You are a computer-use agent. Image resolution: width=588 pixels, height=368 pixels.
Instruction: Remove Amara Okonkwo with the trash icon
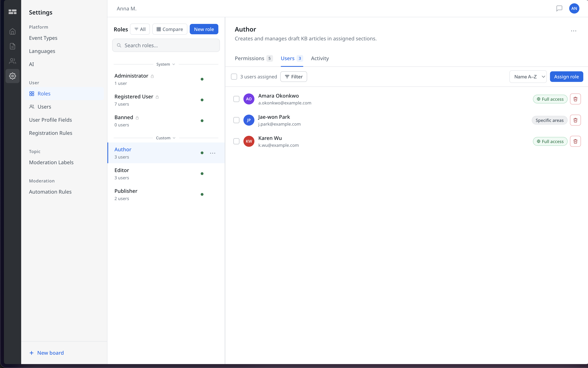coord(575,99)
